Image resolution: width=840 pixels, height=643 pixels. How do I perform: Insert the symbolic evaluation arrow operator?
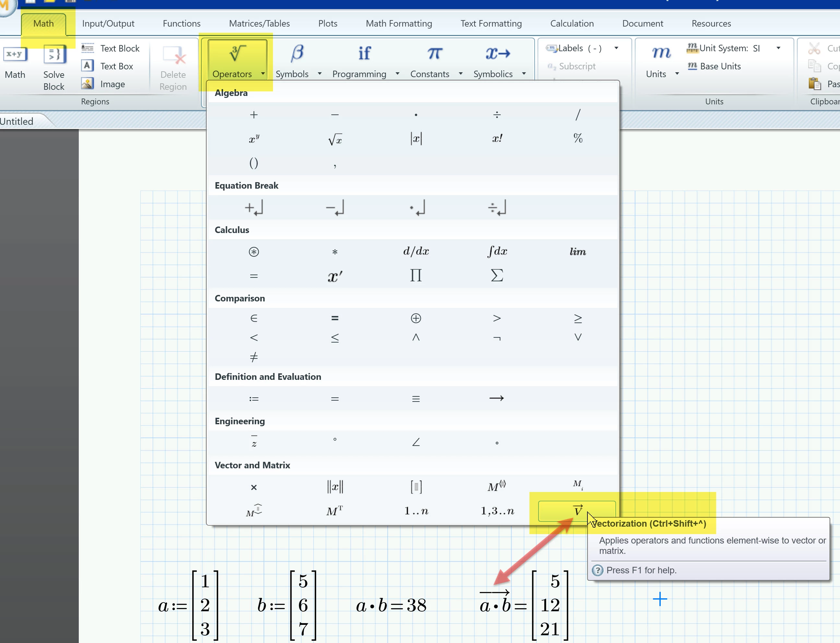497,398
